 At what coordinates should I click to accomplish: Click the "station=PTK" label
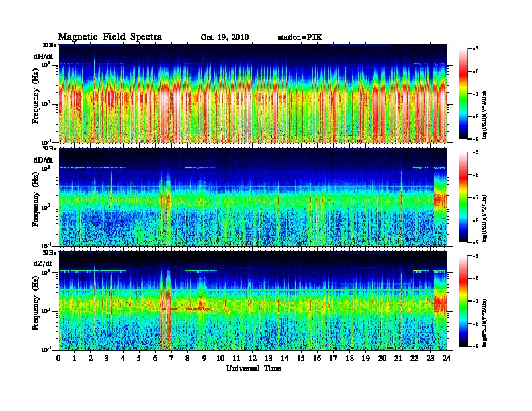coord(300,37)
